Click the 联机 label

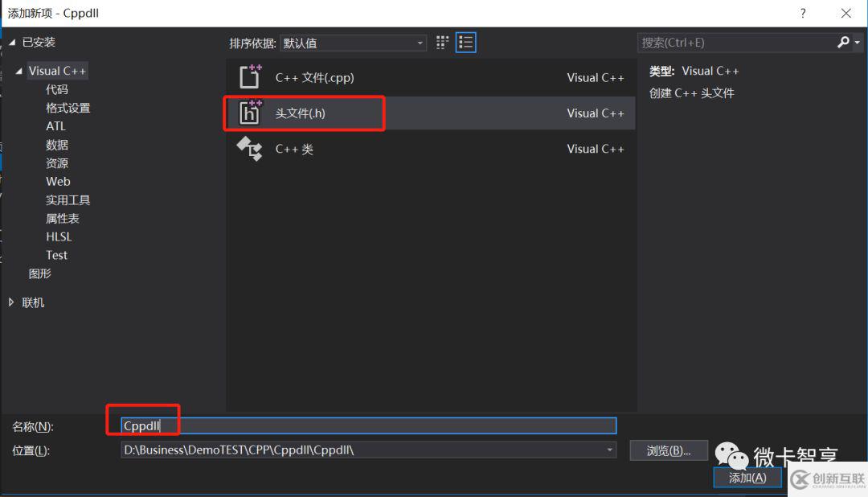(x=33, y=302)
